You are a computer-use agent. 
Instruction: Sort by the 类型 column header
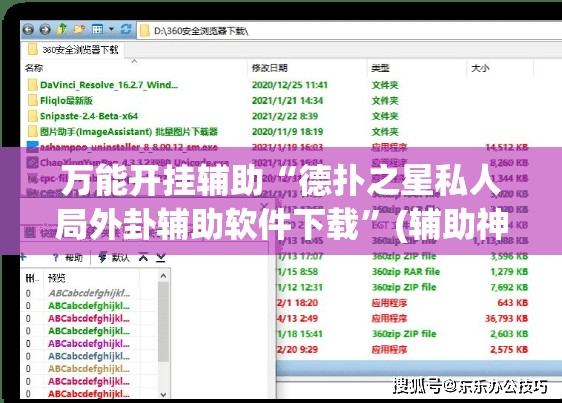point(380,68)
